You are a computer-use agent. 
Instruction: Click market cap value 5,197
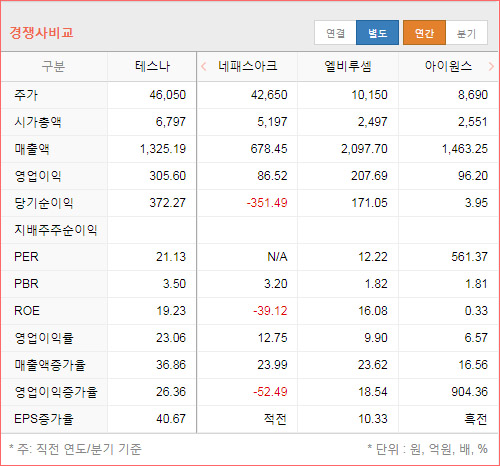coord(272,122)
